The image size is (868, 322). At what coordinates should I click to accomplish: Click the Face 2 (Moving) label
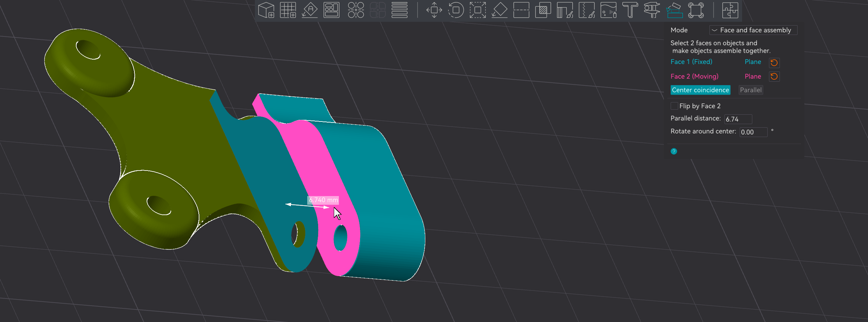(694, 76)
